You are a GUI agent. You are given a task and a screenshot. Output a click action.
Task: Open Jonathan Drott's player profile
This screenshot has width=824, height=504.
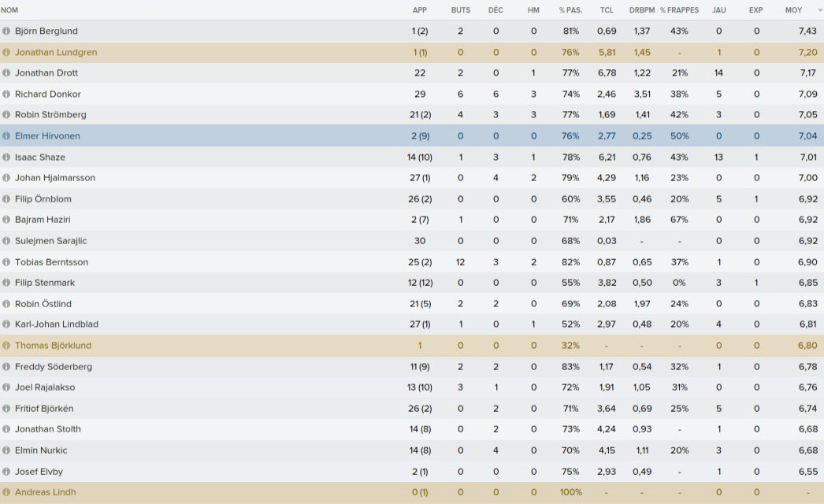click(46, 73)
